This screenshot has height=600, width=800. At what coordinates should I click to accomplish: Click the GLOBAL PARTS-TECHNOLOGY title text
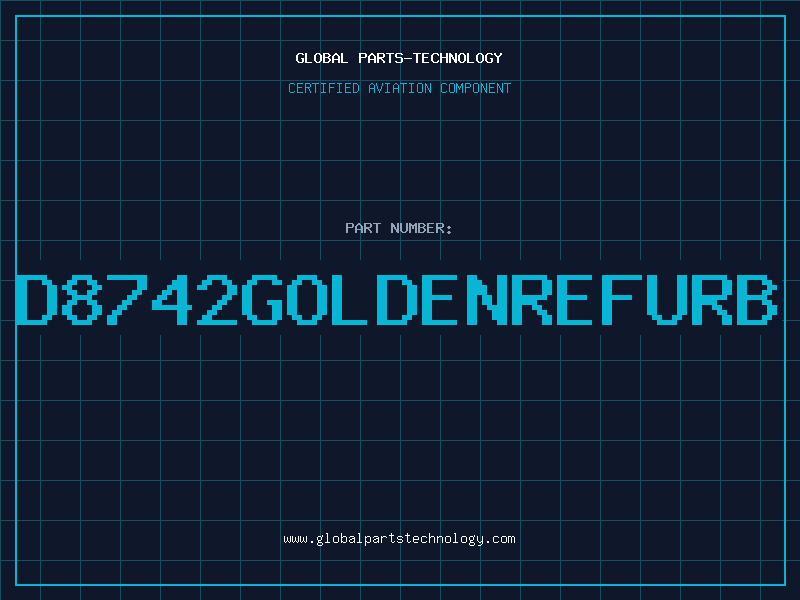(x=399, y=58)
